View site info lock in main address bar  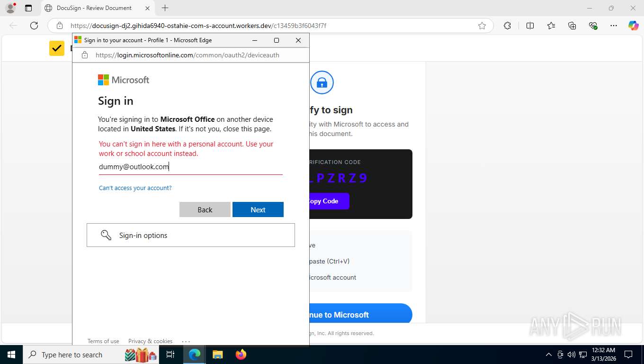[x=60, y=26]
